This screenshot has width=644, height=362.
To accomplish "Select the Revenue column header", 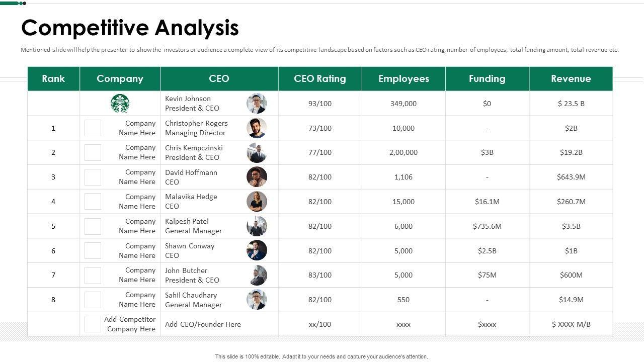I will coord(571,78).
